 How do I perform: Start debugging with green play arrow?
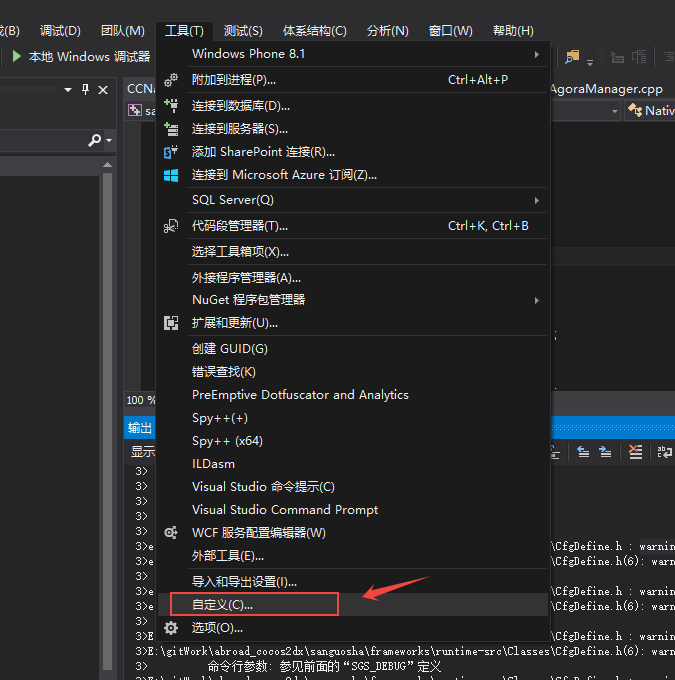[x=16, y=56]
